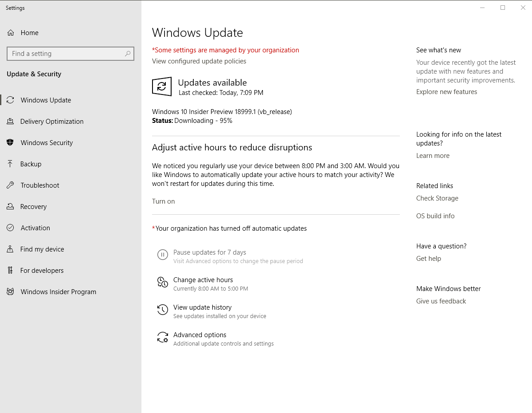
Task: Click the Home icon in sidebar
Action: coord(11,33)
